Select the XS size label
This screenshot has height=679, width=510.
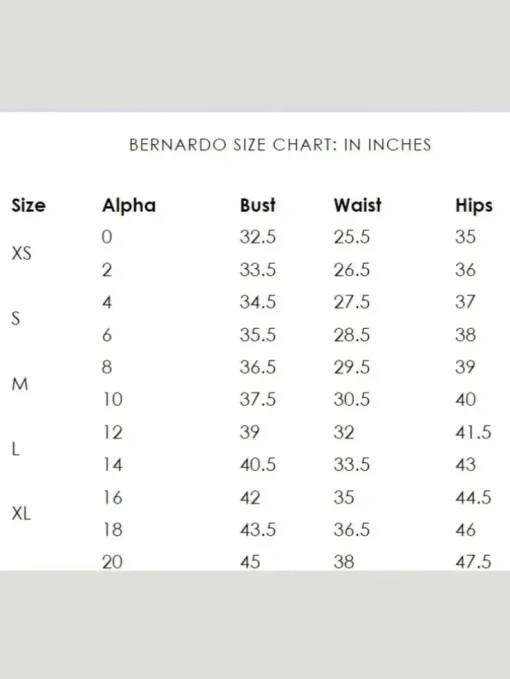22,253
